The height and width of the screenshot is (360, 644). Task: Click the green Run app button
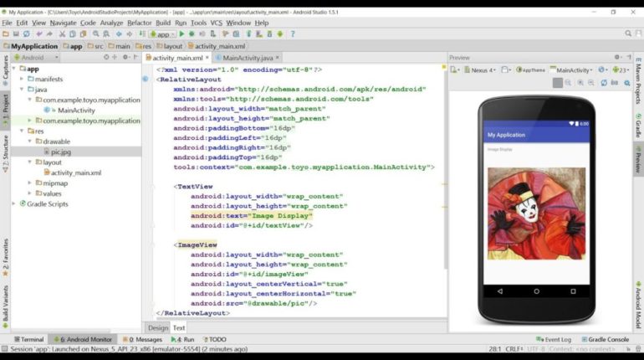[181, 34]
